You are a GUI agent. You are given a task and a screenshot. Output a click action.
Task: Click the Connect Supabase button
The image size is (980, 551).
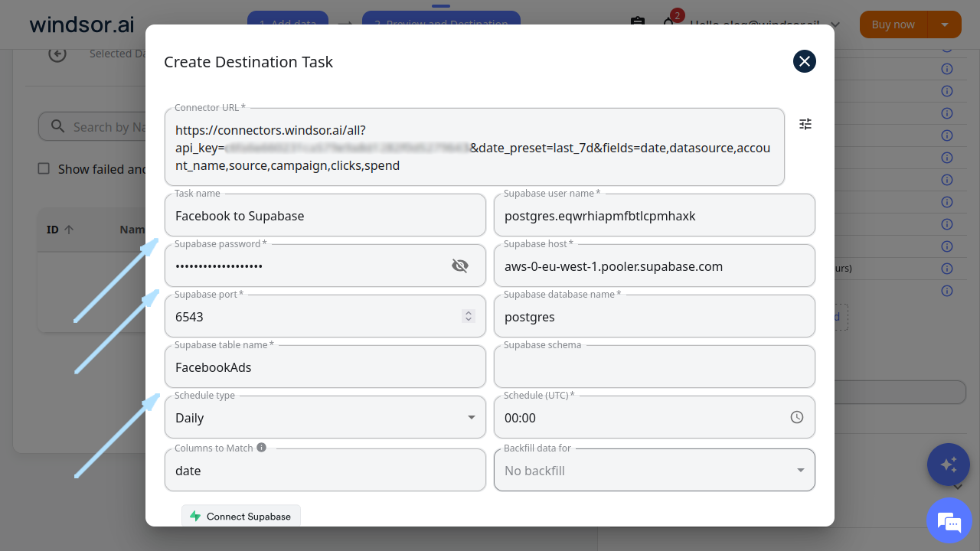[241, 516]
